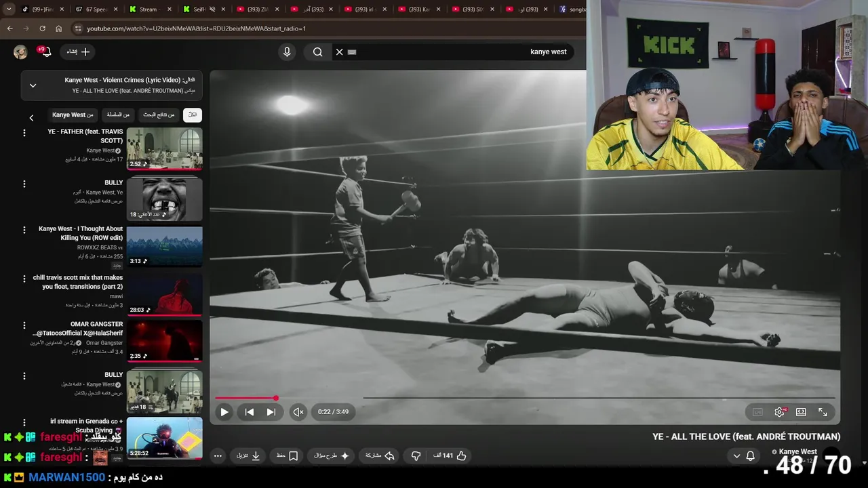Open options menu for first BULLY album
Screen dimensions: 868x488
coord(24,184)
